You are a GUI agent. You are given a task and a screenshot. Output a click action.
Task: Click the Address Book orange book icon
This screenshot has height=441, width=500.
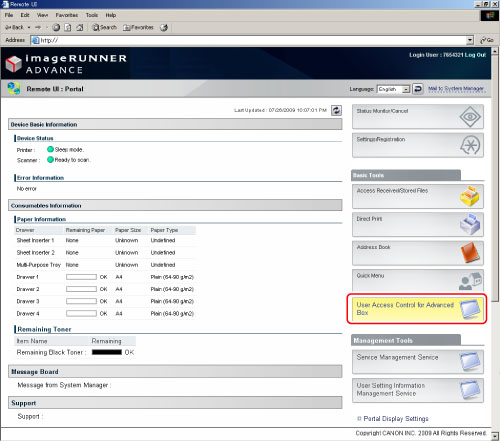[x=470, y=253]
